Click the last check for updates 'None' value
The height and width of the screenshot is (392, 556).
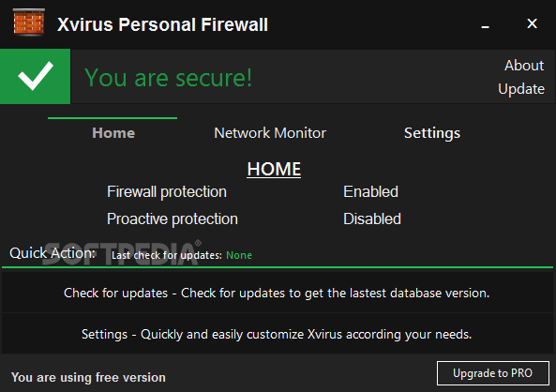(x=239, y=255)
